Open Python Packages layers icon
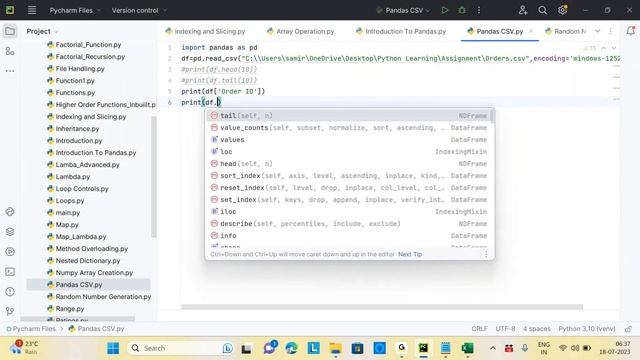 coord(10,231)
